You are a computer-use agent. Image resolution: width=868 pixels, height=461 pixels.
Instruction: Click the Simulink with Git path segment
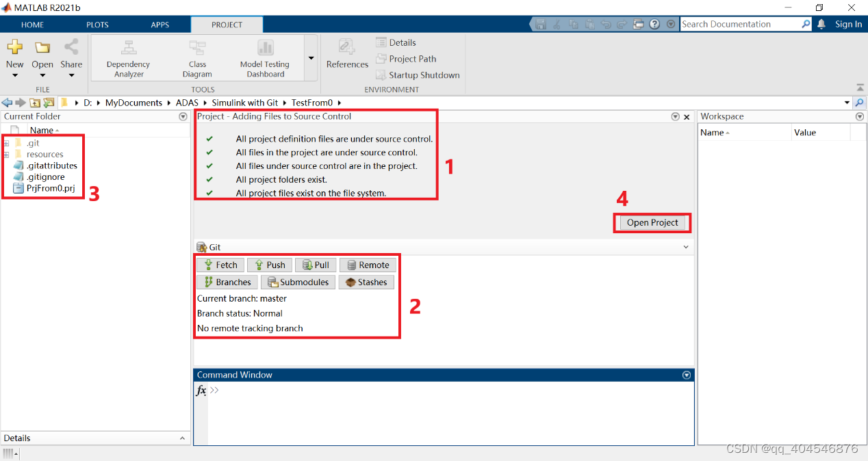coord(244,103)
